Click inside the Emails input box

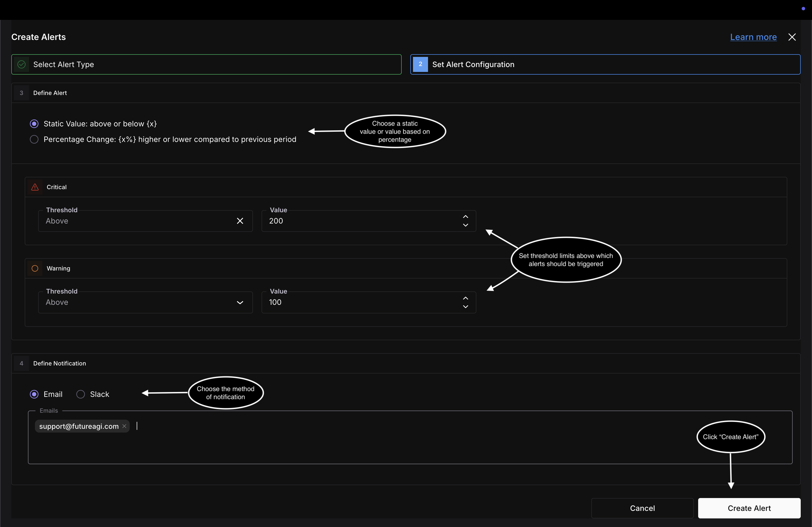[x=410, y=437]
